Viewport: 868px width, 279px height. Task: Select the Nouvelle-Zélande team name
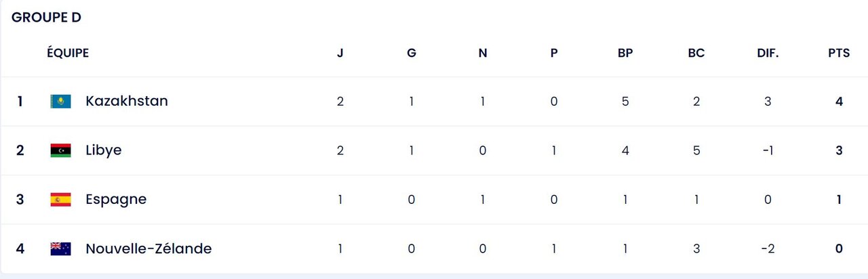click(149, 249)
